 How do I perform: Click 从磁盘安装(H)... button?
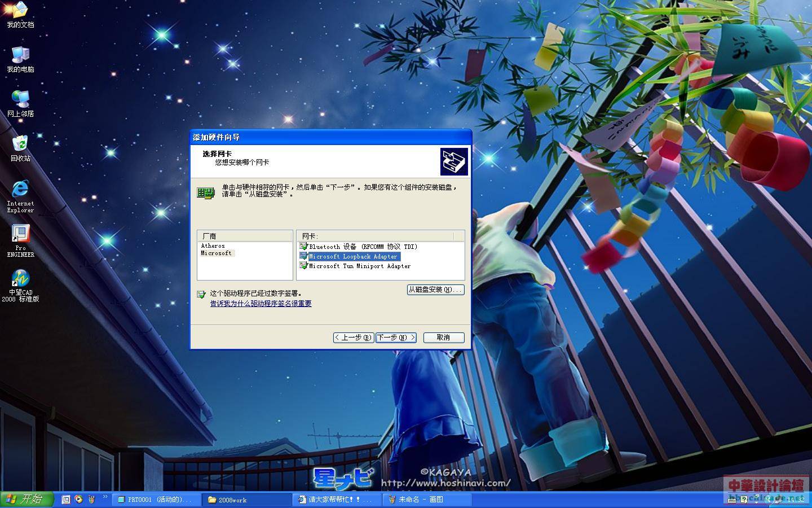(x=435, y=290)
